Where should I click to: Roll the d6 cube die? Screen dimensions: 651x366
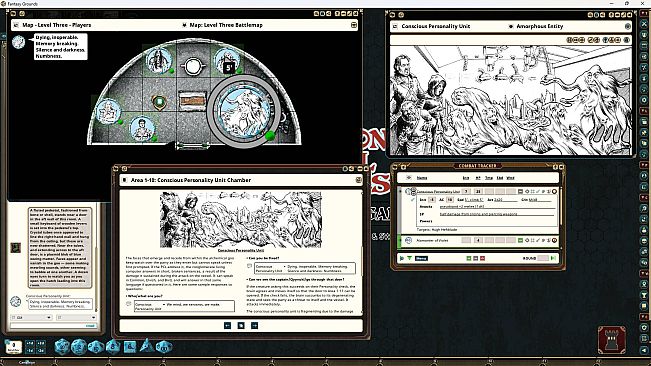pos(130,346)
